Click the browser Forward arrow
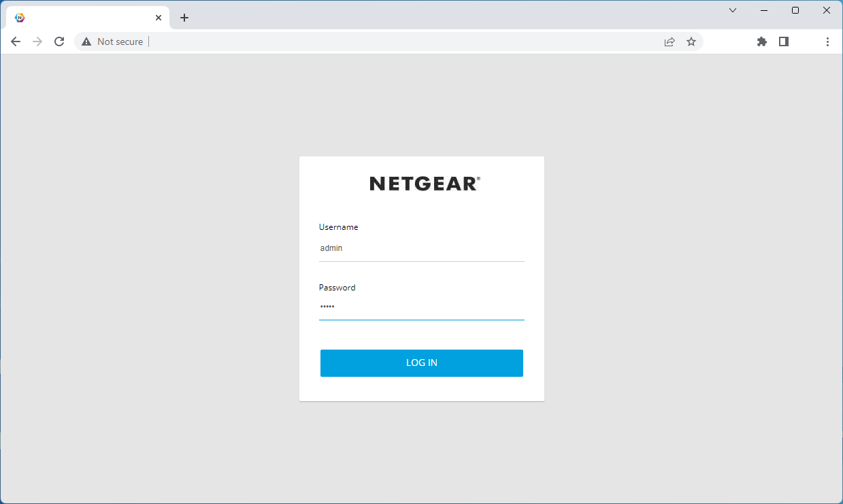 (37, 41)
